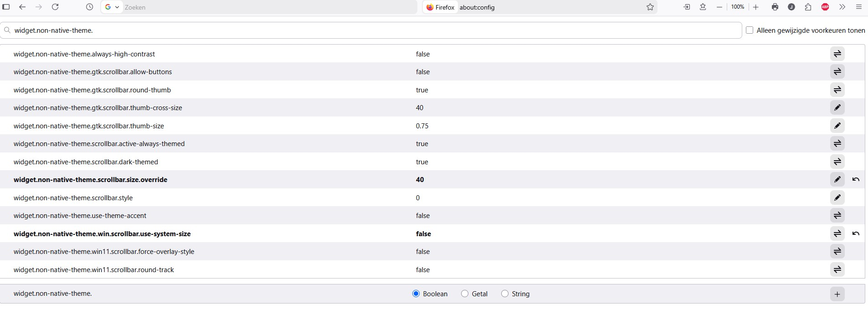Check 'Alleen gewijzigde voorkeuren tonen' checkbox

click(x=750, y=30)
